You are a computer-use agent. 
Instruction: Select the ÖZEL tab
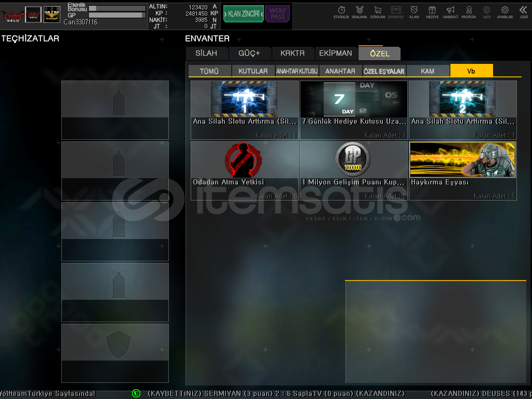pyautogui.click(x=380, y=54)
